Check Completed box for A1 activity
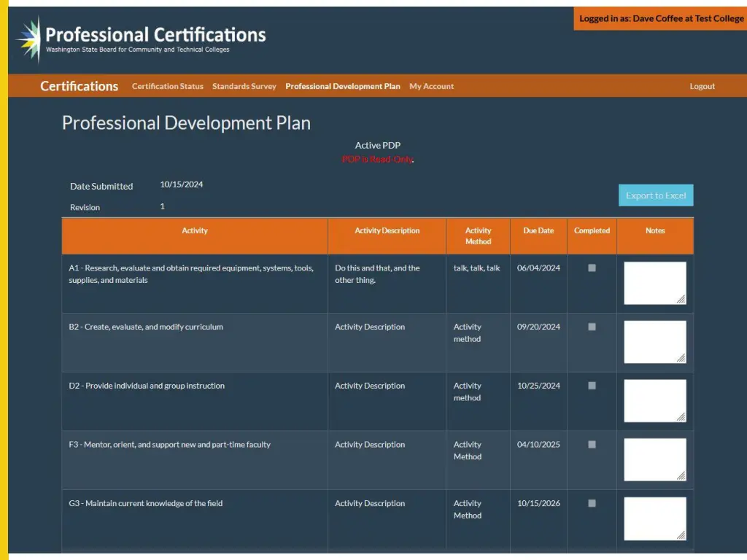 (592, 268)
